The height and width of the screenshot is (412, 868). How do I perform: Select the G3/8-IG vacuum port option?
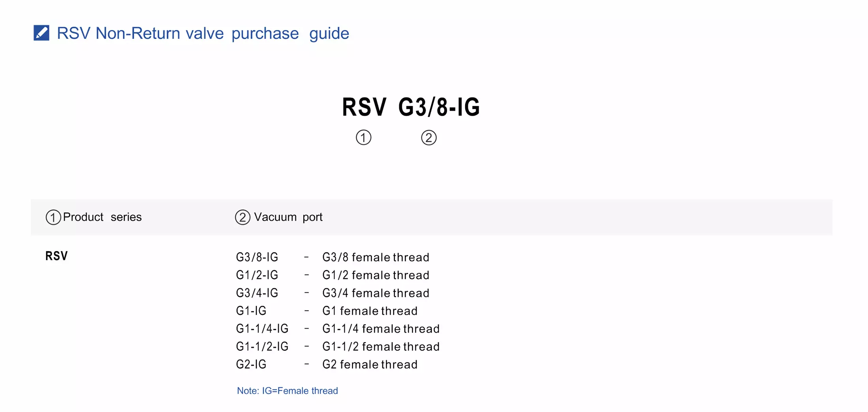(257, 257)
